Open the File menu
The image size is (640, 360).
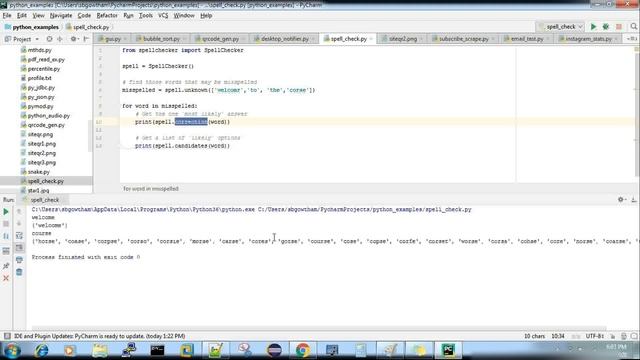click(x=7, y=16)
